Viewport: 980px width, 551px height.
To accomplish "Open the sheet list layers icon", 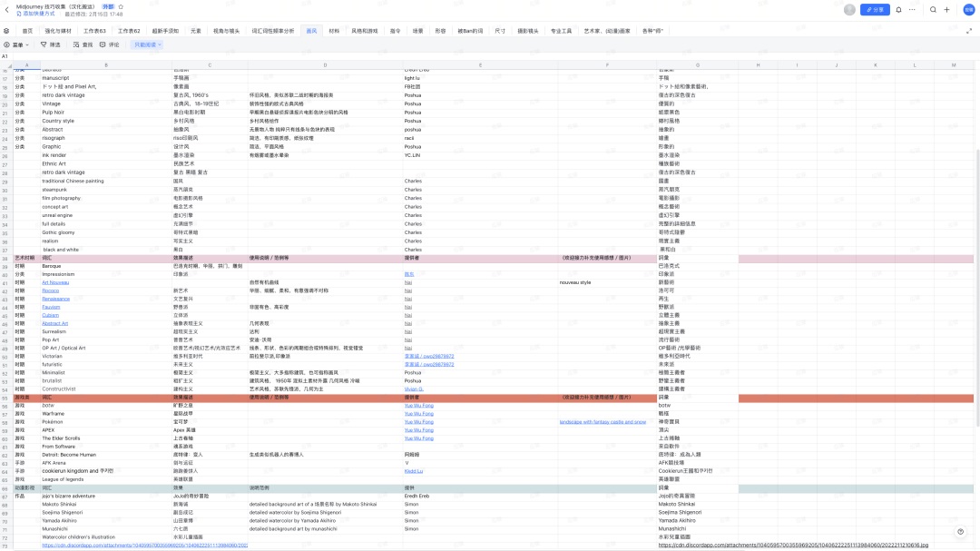I will pyautogui.click(x=6, y=31).
